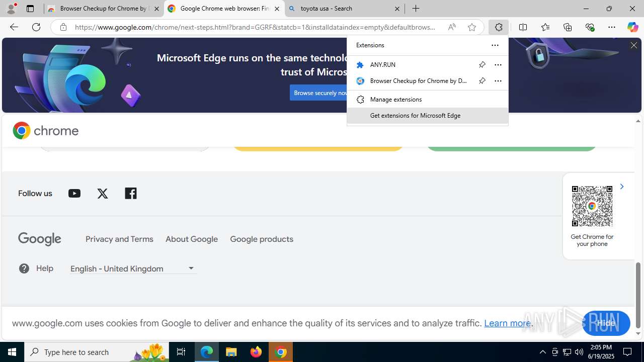The image size is (644, 362).
Task: Click the page vertical scrollbar thumb
Action: [638, 295]
